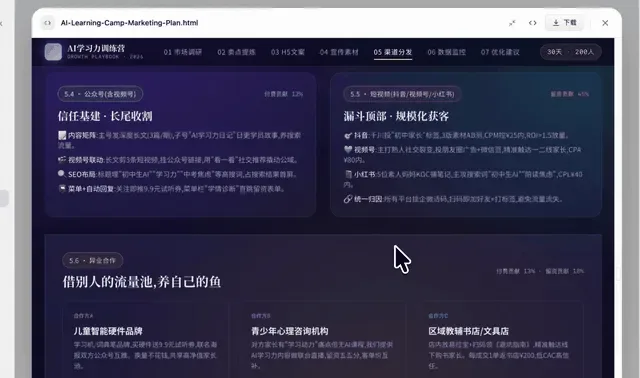The image size is (640, 378).
Task: Click the 5.4 公众号(含视频号) section pill
Action: 100,94
